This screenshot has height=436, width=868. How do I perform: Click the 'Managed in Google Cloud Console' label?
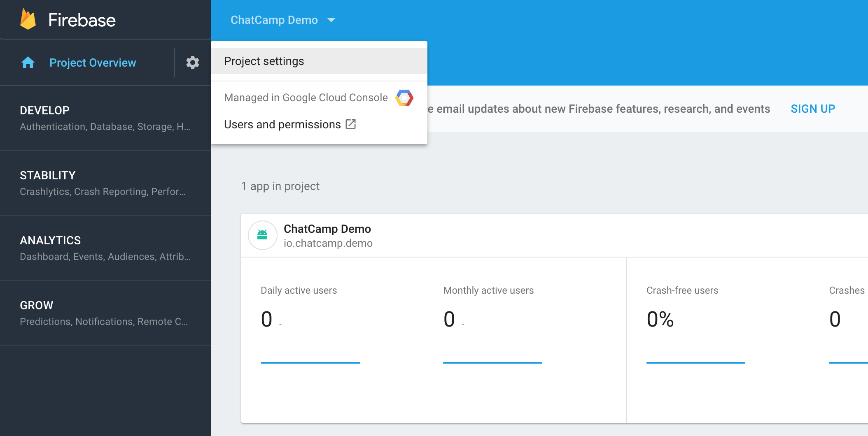(x=306, y=97)
